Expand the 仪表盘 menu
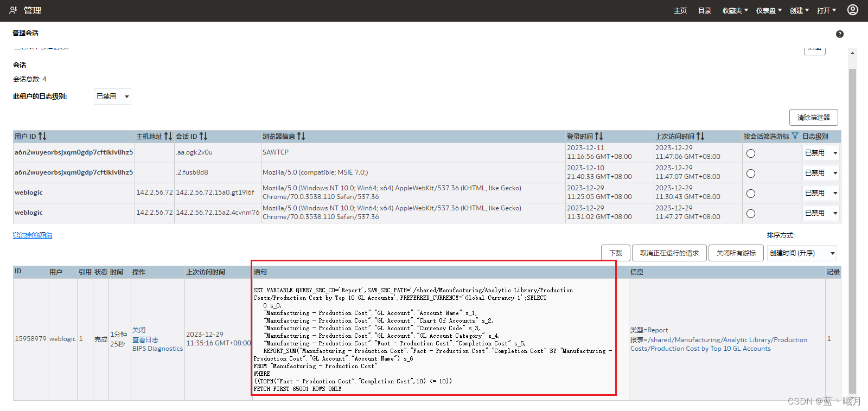Image resolution: width=868 pixels, height=411 pixels. pos(769,10)
